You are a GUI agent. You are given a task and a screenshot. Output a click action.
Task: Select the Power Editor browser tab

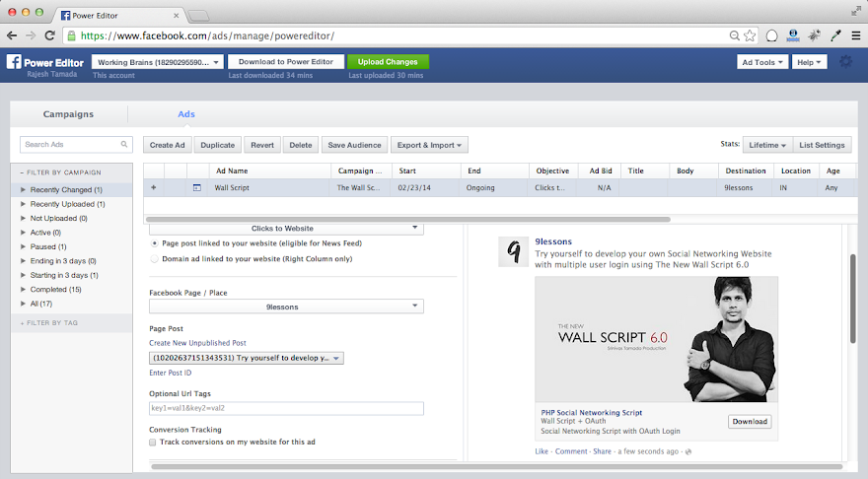[x=119, y=16]
